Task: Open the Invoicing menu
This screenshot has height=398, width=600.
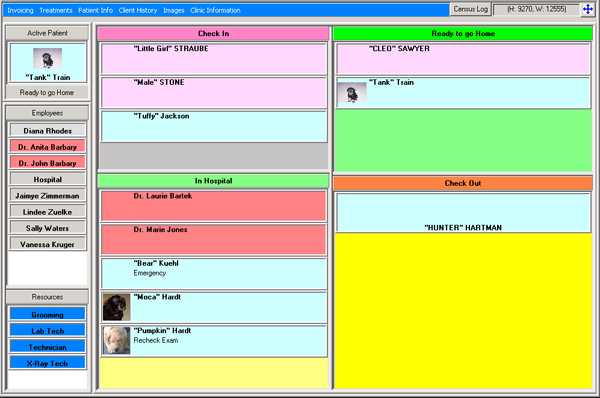Action: tap(20, 10)
